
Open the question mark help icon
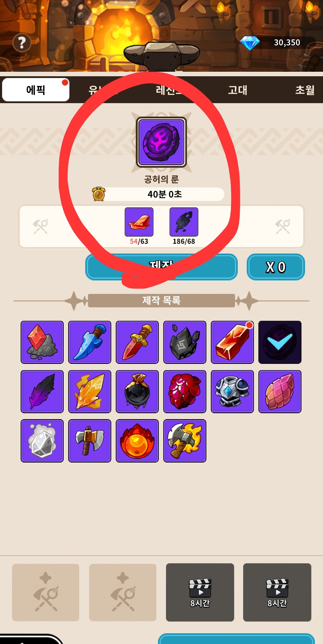[22, 43]
